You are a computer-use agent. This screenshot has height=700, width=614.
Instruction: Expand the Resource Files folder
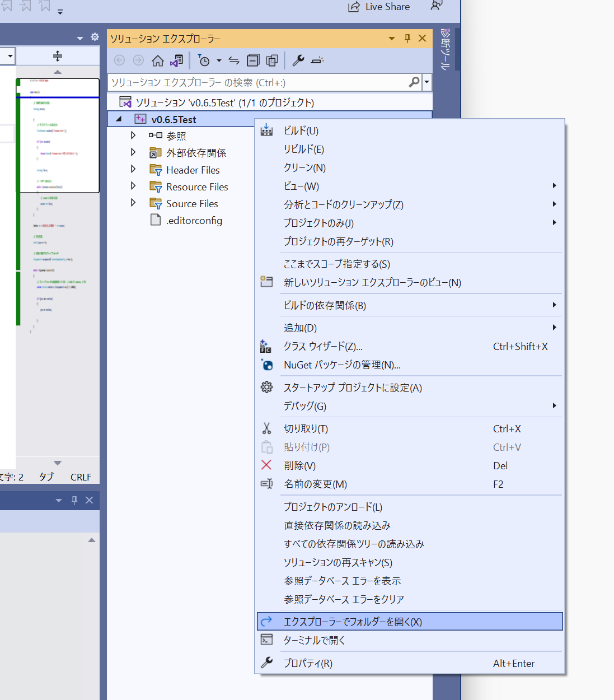tap(133, 186)
